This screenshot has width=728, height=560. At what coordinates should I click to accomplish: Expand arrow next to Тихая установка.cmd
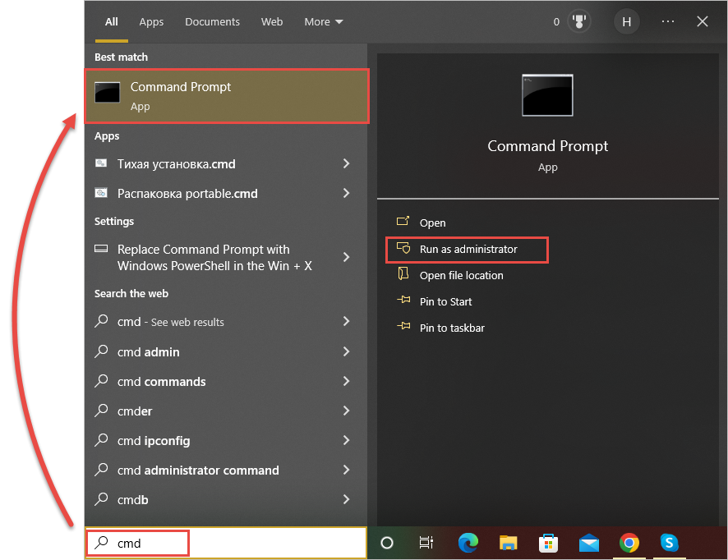pyautogui.click(x=346, y=163)
